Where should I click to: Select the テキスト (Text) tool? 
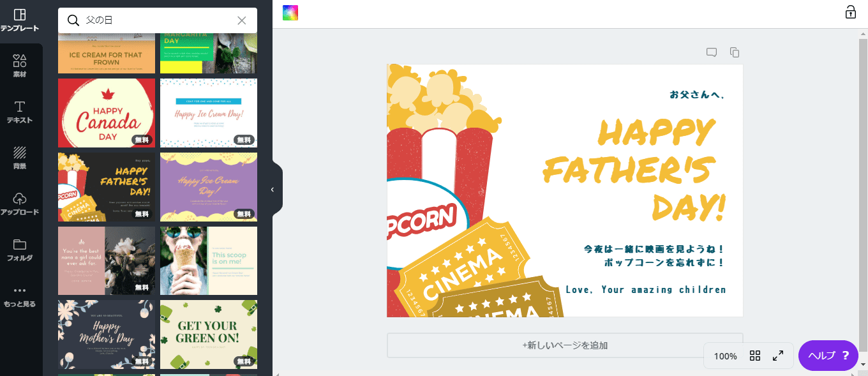coord(20,112)
